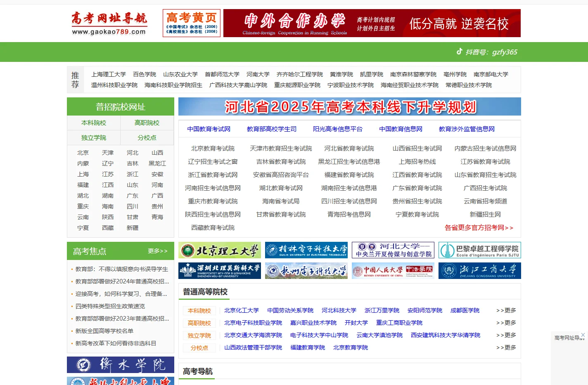Open 教育涉外监管信息网 link
Image resolution: width=588 pixels, height=385 pixels.
pos(467,129)
